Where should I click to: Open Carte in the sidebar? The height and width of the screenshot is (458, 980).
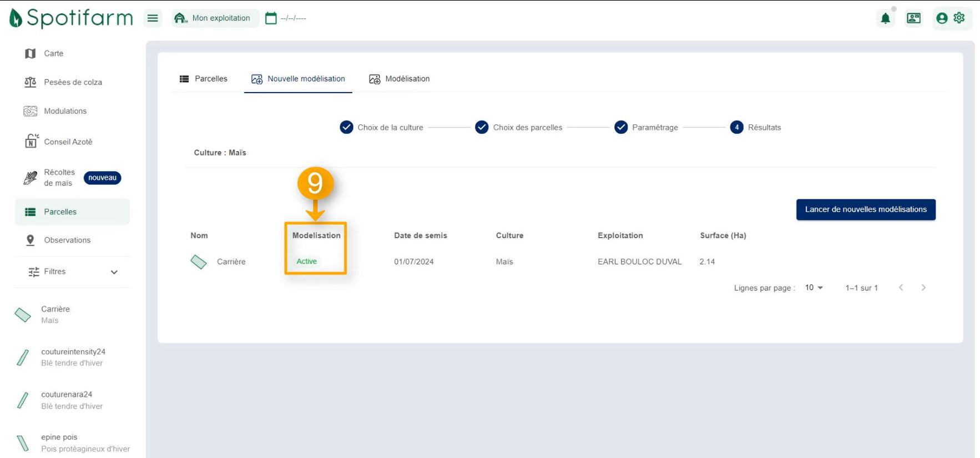pyautogui.click(x=53, y=53)
